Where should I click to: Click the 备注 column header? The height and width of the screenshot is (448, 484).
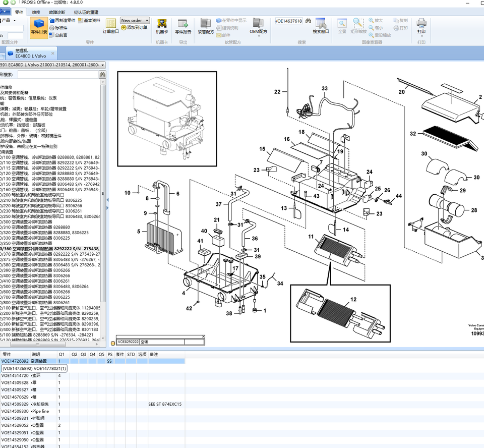click(x=154, y=354)
